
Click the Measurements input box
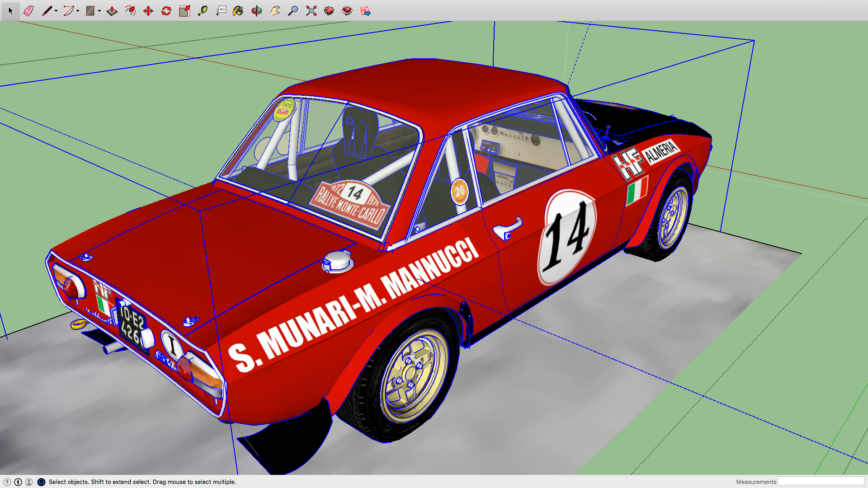[x=821, y=482]
